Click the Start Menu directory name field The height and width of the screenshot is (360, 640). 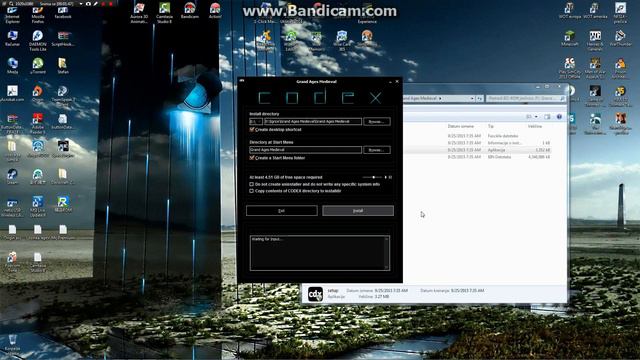tap(305, 150)
